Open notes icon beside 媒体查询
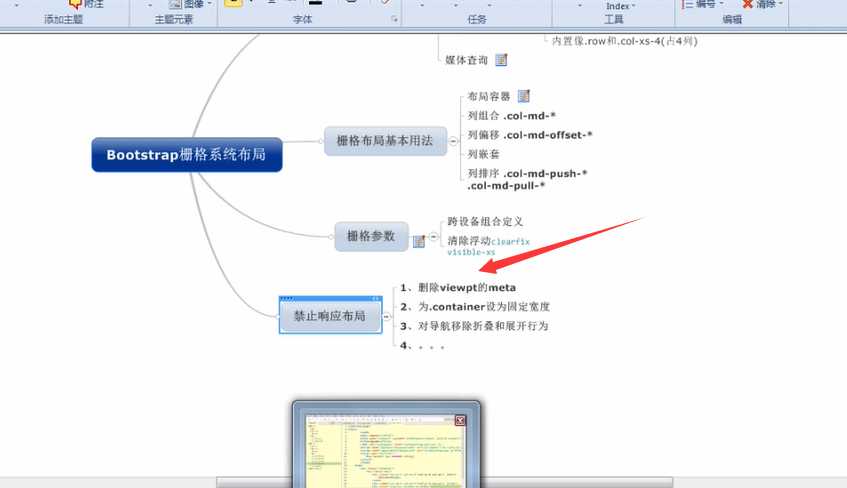The width and height of the screenshot is (847, 488). 501,60
